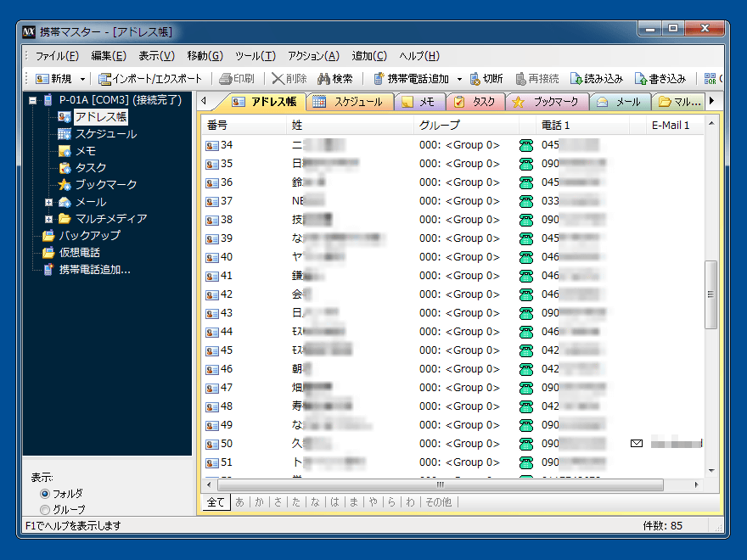
Task: Click the tab strip left arrow
Action: pos(205,101)
